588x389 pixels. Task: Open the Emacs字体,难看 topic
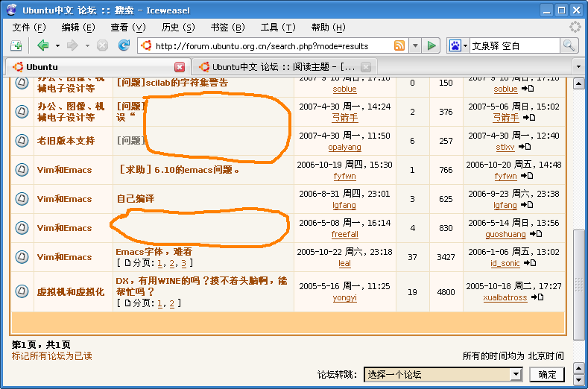pyautogui.click(x=154, y=251)
